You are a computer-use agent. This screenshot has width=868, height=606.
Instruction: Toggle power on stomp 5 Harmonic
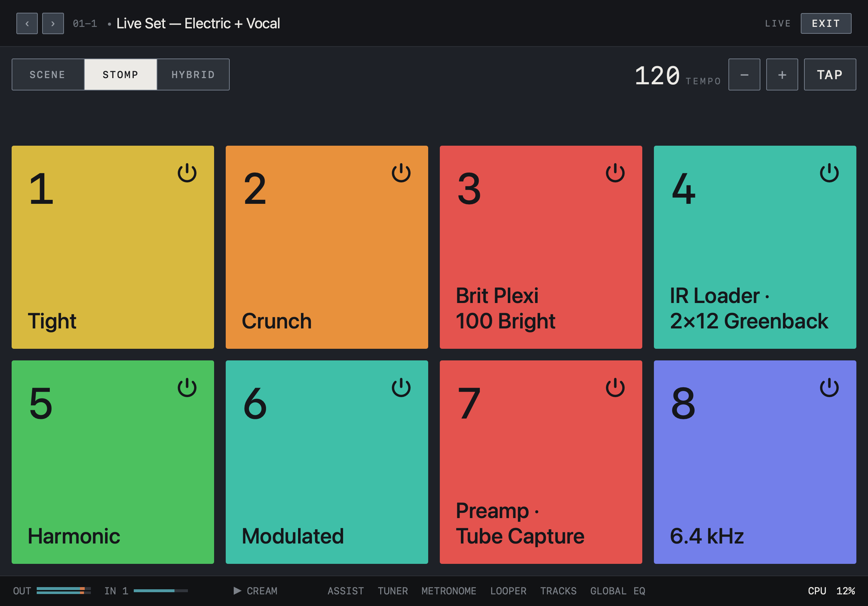(187, 388)
